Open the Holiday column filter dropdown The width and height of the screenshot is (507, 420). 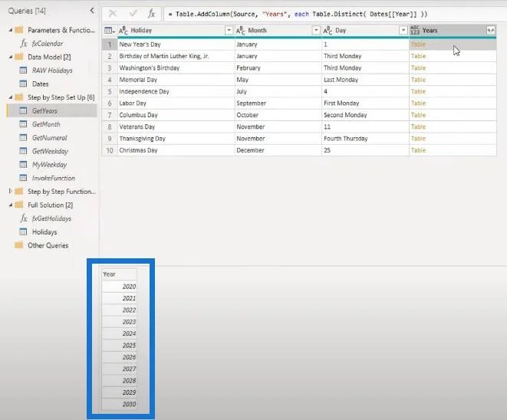[x=229, y=31]
